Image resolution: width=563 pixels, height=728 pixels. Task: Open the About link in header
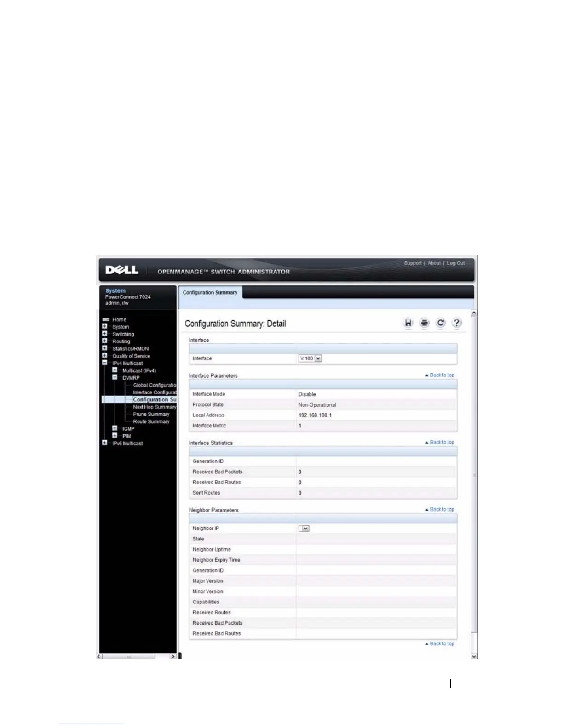(x=434, y=263)
